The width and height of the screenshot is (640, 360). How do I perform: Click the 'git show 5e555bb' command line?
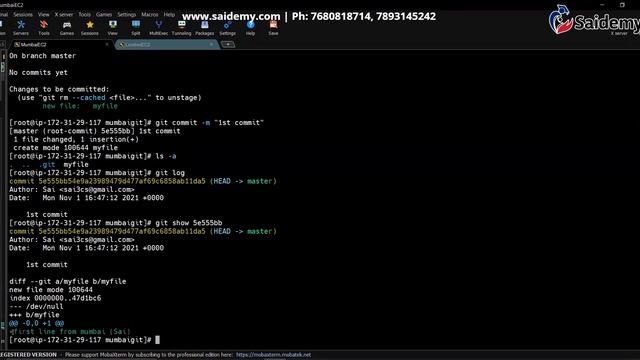189,223
